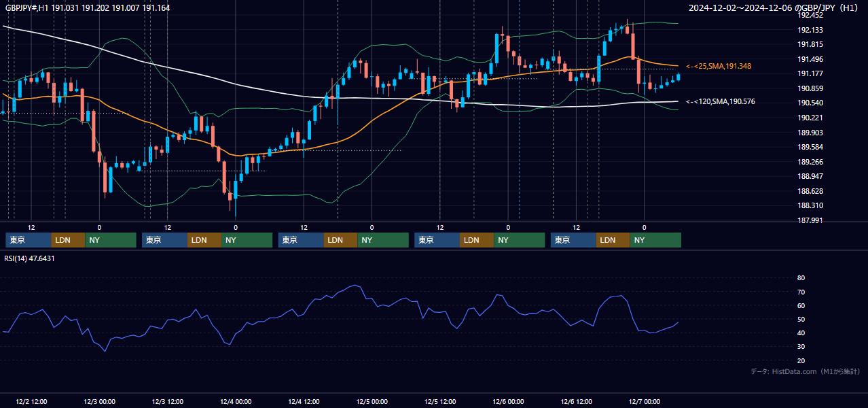This screenshot has height=408, width=868.
Task: Pick the 191.177 price axis label
Action: coord(810,73)
